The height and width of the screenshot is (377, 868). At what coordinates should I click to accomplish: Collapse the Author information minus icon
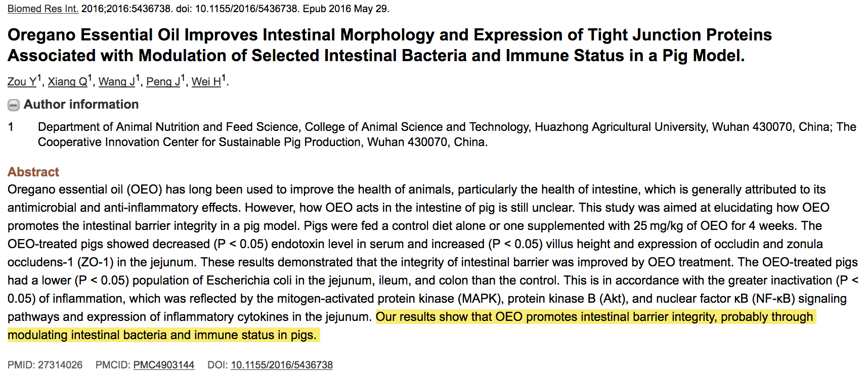[14, 105]
